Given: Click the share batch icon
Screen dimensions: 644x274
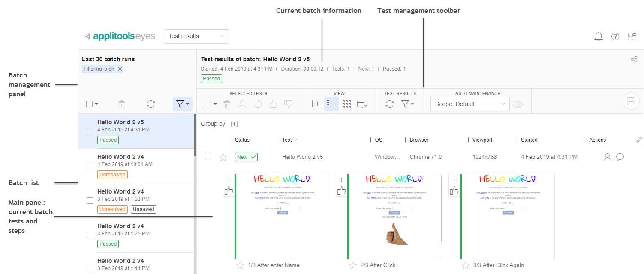Looking at the screenshot, I should [634, 60].
